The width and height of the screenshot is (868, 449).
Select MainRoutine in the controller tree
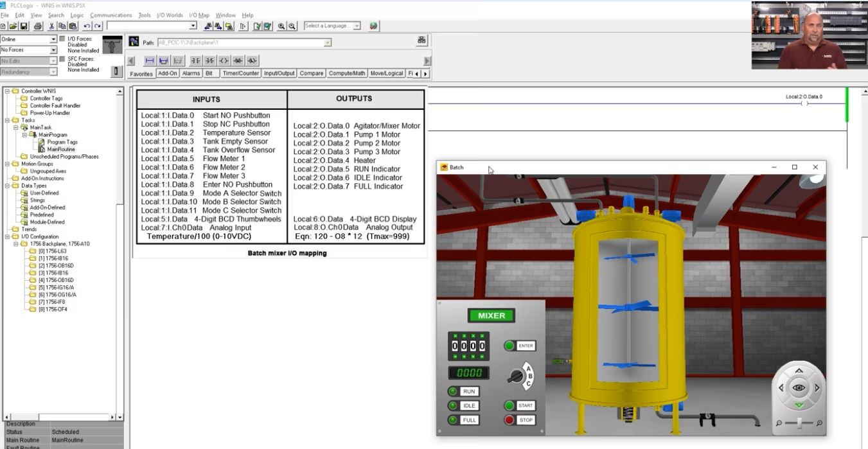point(60,149)
